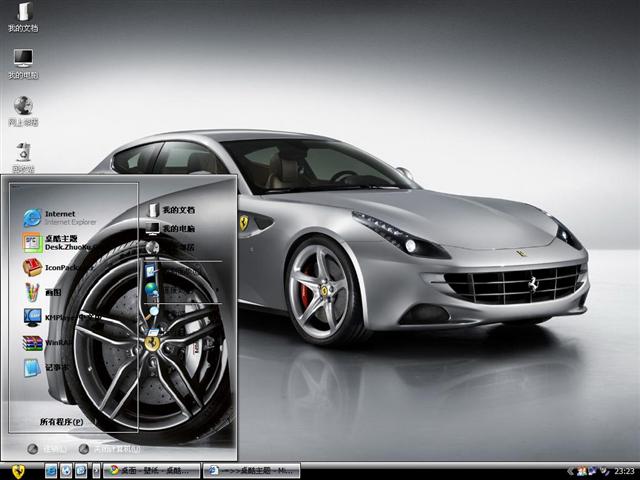
Task: Open 我的电脑 in Start menu right column
Action: click(x=171, y=229)
